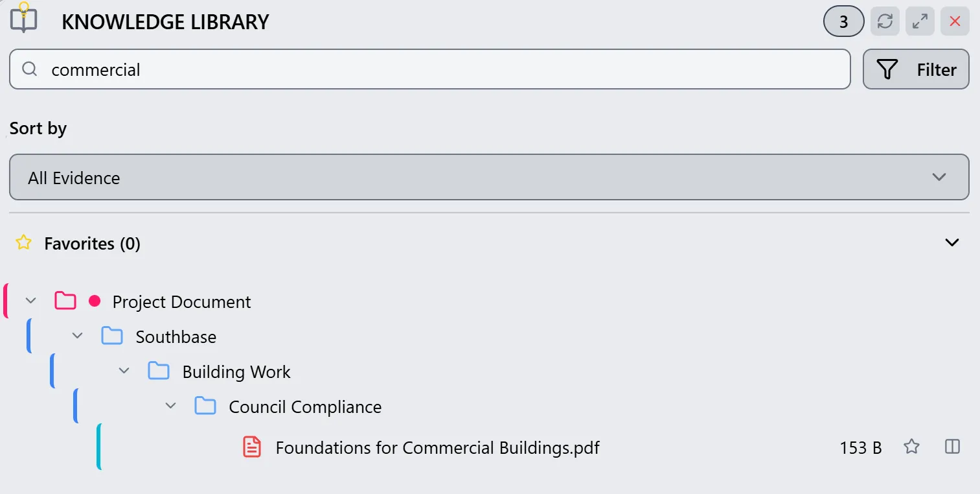Click the expand panel arrows icon
980x494 pixels.
tap(920, 21)
